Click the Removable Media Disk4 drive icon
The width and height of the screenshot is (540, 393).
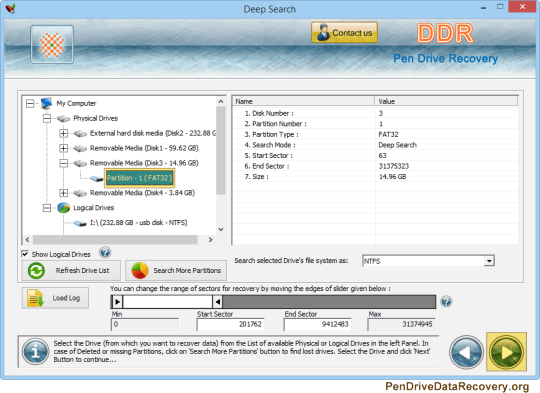click(80, 193)
